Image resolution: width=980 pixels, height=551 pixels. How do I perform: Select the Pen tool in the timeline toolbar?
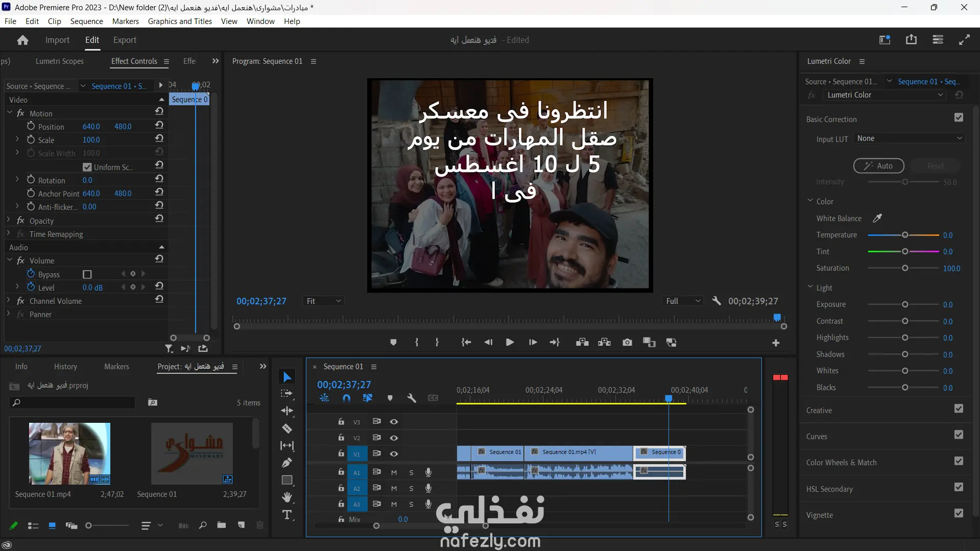(x=287, y=463)
